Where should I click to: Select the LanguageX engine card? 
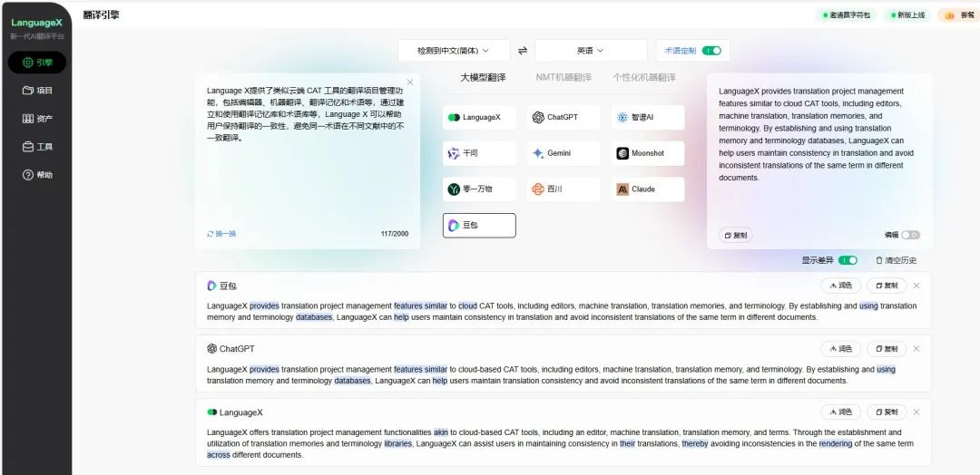(479, 117)
